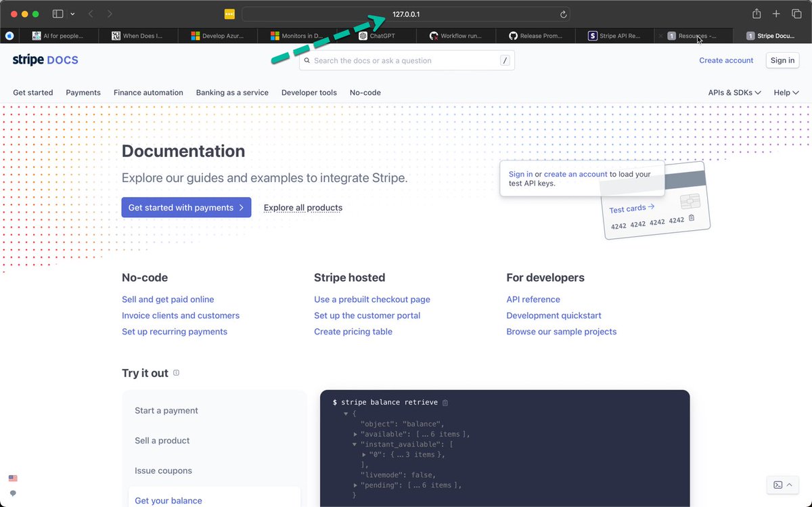Viewport: 812px width, 507px height.
Task: Click the Stripe DOCS logo
Action: 45,60
